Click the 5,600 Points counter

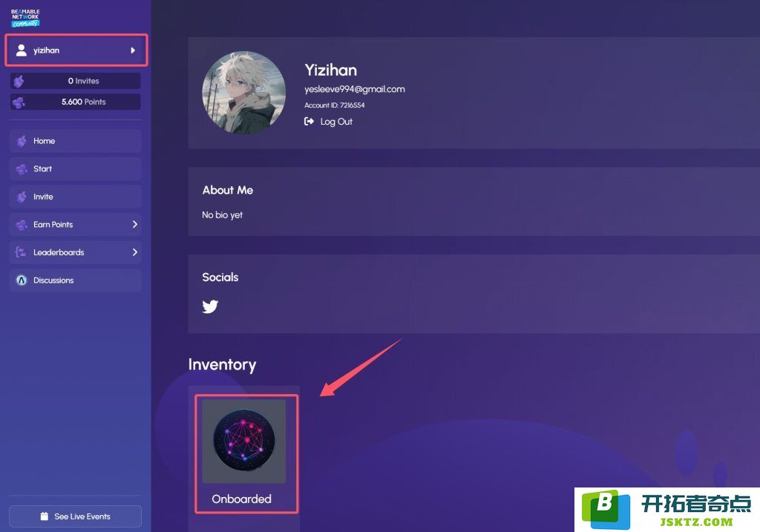coord(76,102)
